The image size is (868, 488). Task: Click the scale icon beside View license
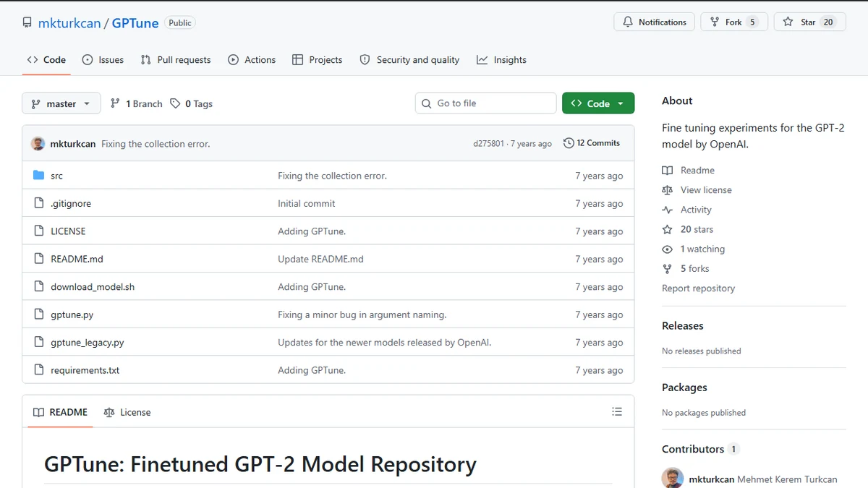tap(667, 190)
